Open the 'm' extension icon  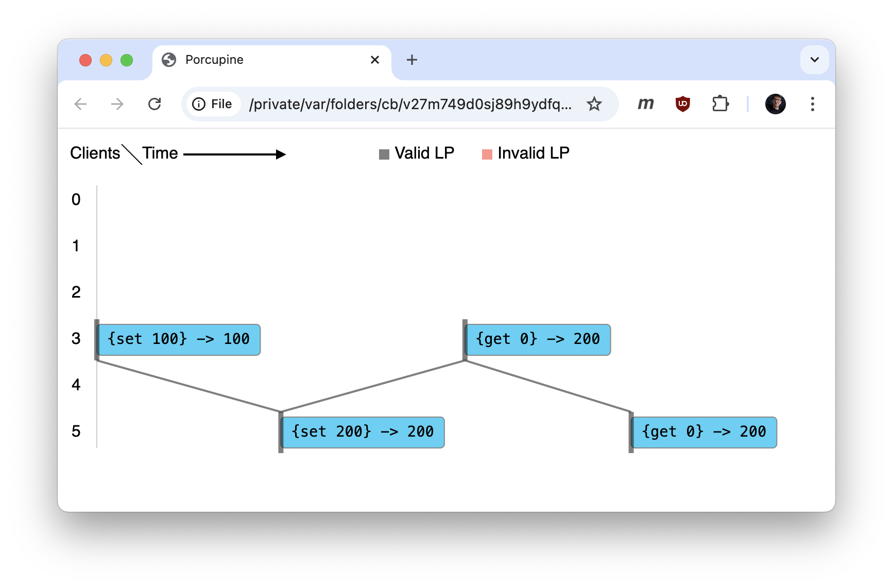pos(645,104)
